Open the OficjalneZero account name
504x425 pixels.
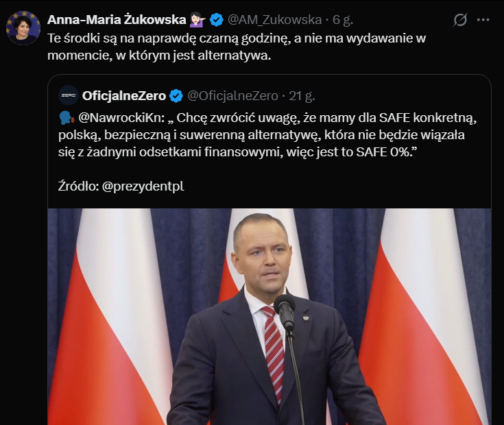[x=123, y=95]
